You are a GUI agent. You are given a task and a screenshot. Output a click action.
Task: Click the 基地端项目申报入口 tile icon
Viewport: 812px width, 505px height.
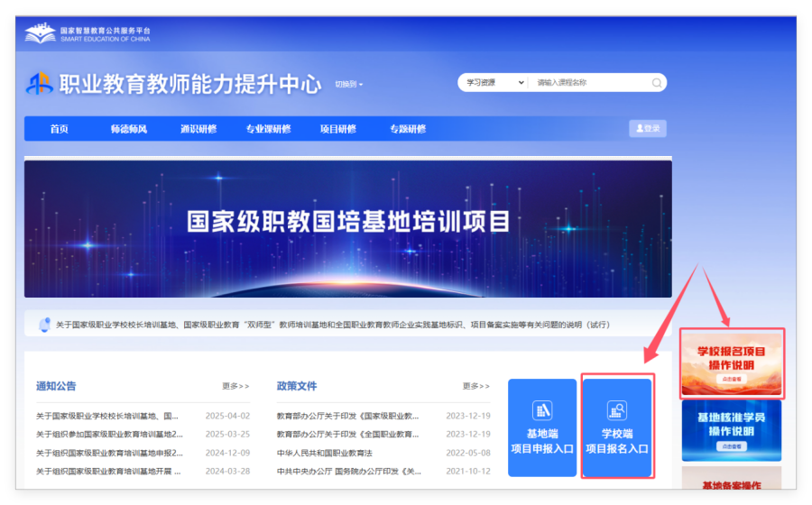(542, 410)
